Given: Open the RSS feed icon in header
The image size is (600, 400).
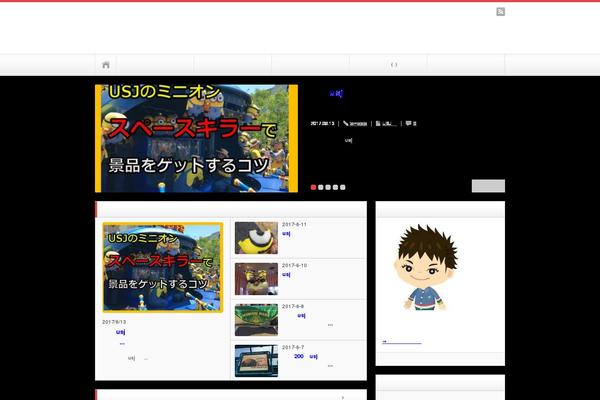Looking at the screenshot, I should pos(500,12).
